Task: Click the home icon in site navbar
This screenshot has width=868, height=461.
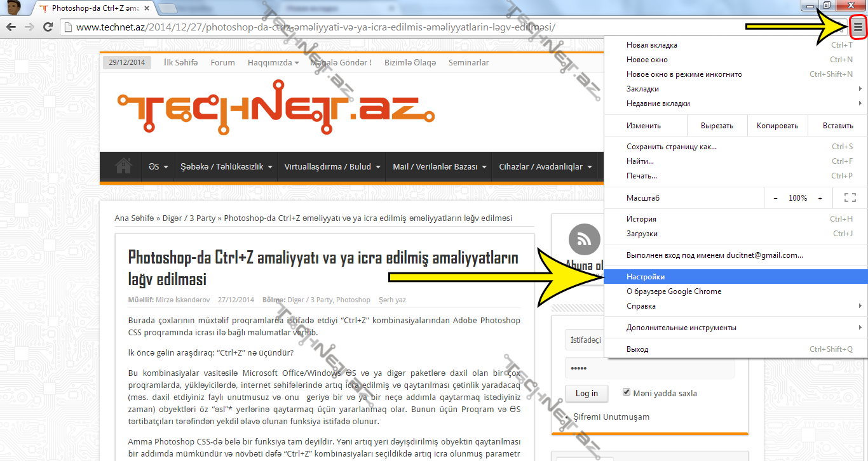Action: (x=123, y=166)
